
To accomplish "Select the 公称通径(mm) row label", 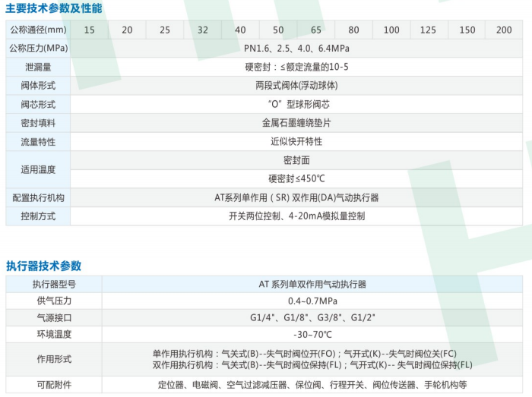I will click(x=38, y=30).
